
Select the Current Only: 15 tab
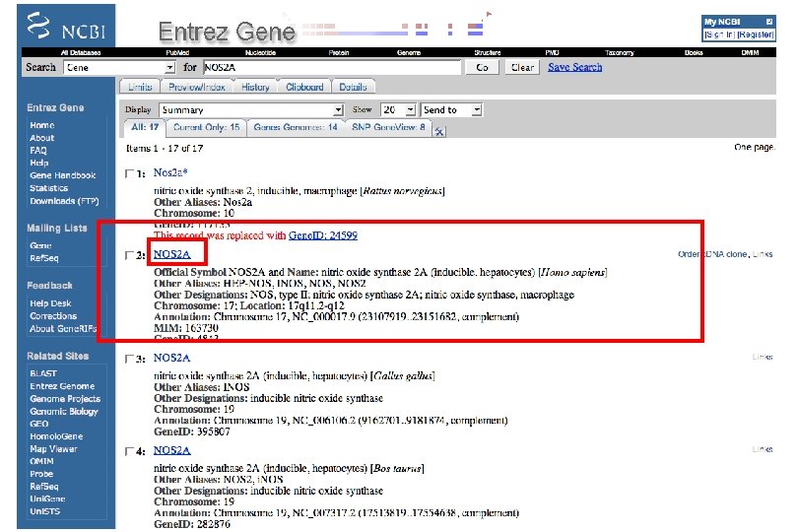point(206,127)
